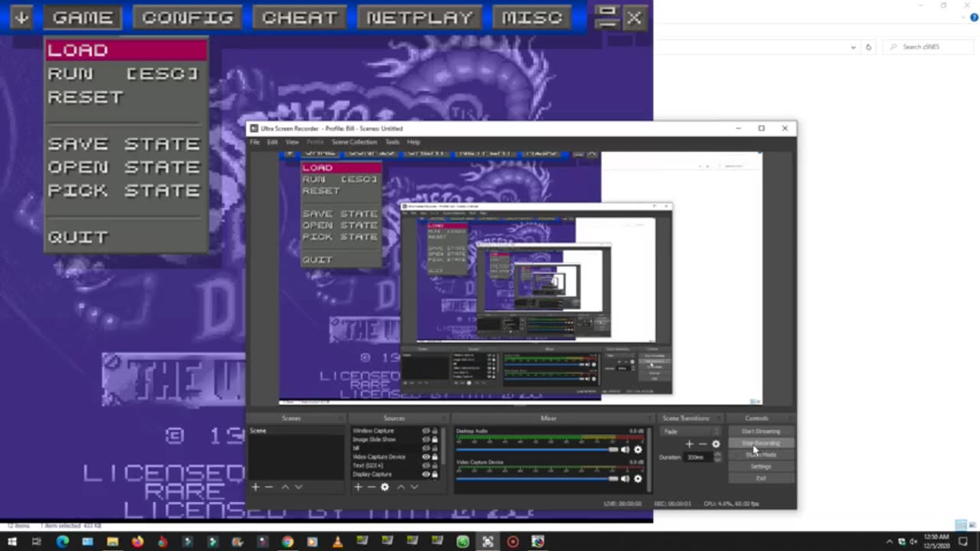
Task: Select OPEN STATE in the ZSNES menu
Action: (123, 167)
